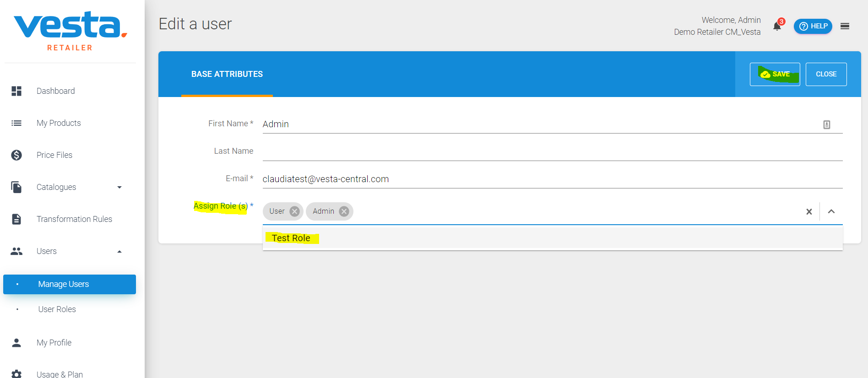Click the Catalogues documents icon
The height and width of the screenshot is (378, 868).
(16, 187)
